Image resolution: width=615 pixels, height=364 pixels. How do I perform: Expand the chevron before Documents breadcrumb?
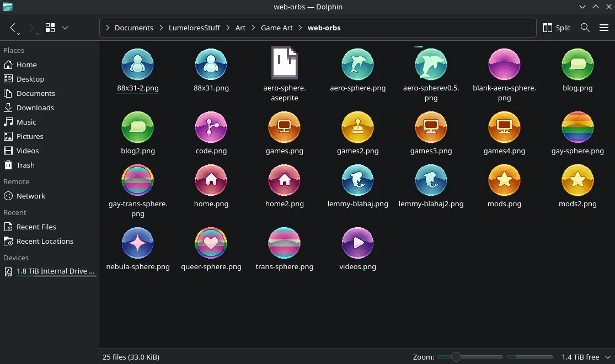(108, 28)
